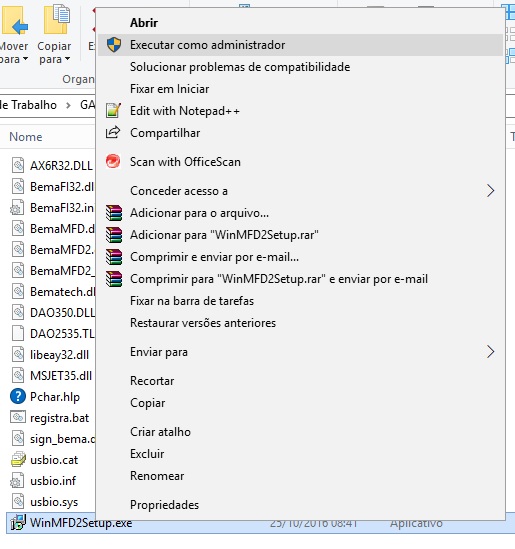
Task: Select the Pchar.hlp file name
Action: tap(55, 397)
